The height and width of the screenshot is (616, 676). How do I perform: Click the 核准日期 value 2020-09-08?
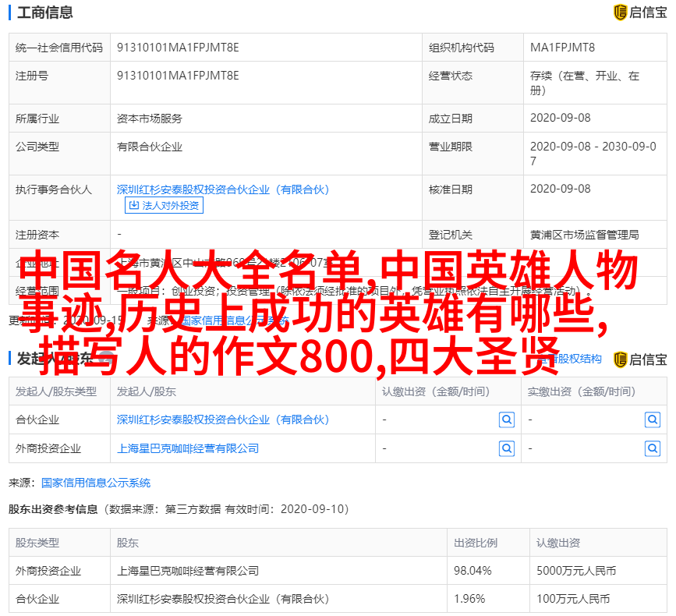coord(560,189)
